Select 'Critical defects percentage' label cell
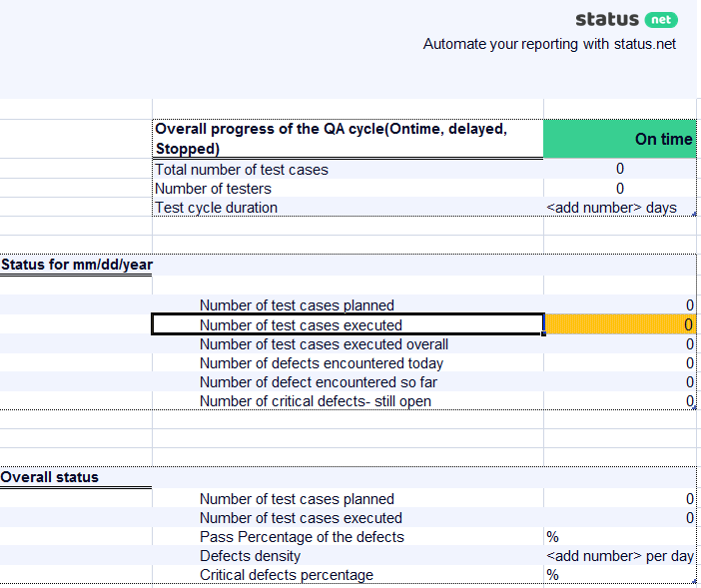This screenshot has height=588, width=701. (x=348, y=574)
